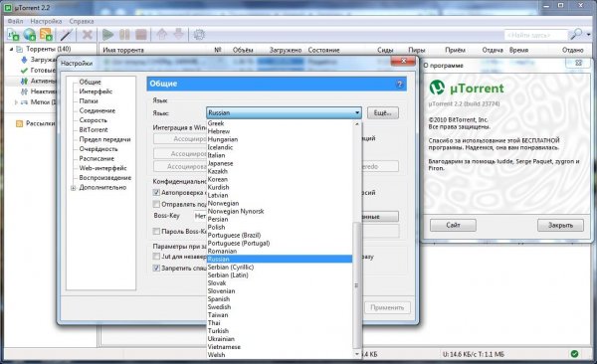Image resolution: width=597 pixels, height=364 pixels.
Task: Select Общие in settings tree
Action: pyautogui.click(x=90, y=82)
